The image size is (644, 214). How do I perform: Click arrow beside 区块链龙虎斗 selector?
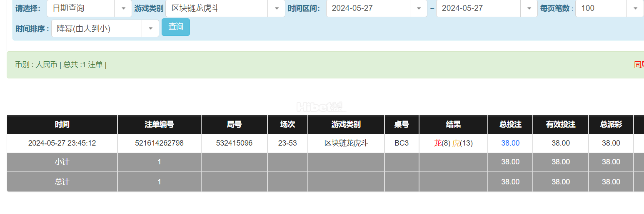point(277,8)
